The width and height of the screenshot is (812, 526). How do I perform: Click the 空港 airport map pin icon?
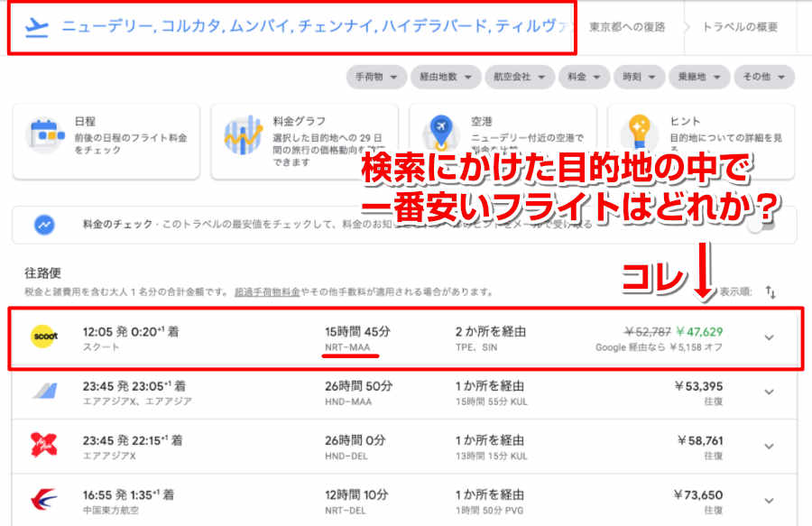pos(440,132)
